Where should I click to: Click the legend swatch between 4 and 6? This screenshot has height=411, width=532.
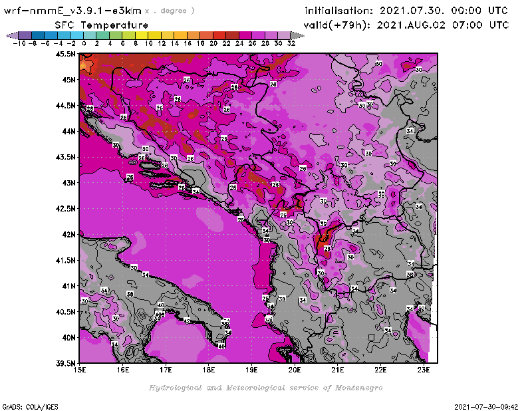pyautogui.click(x=116, y=35)
